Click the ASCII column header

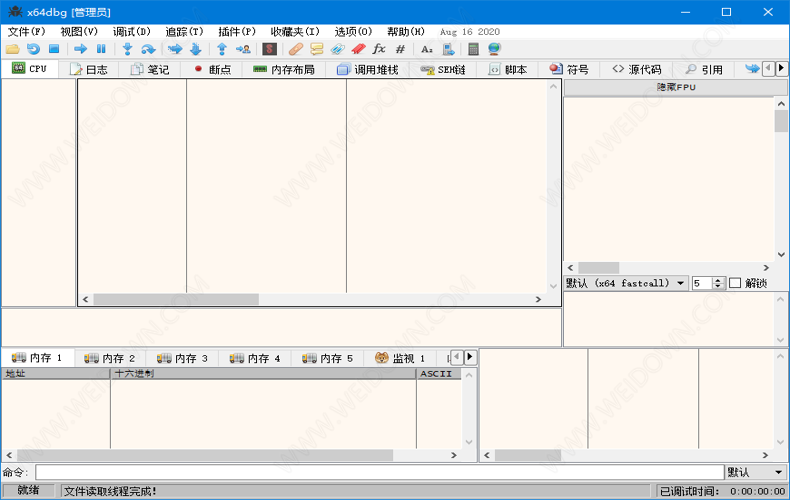click(439, 373)
